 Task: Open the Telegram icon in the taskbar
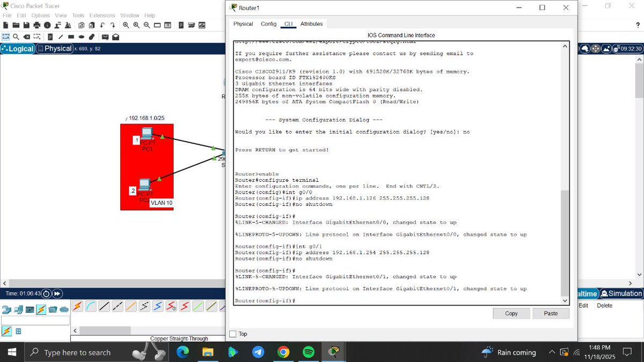coord(258,352)
